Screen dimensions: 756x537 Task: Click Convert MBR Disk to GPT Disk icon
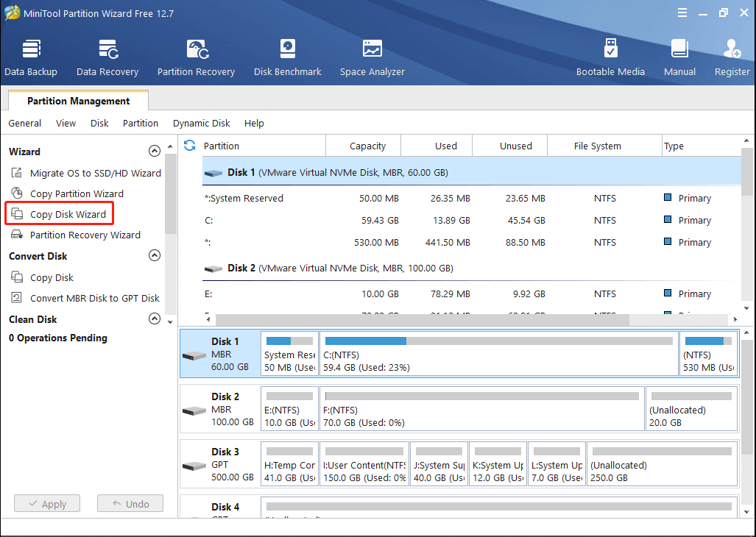click(17, 298)
